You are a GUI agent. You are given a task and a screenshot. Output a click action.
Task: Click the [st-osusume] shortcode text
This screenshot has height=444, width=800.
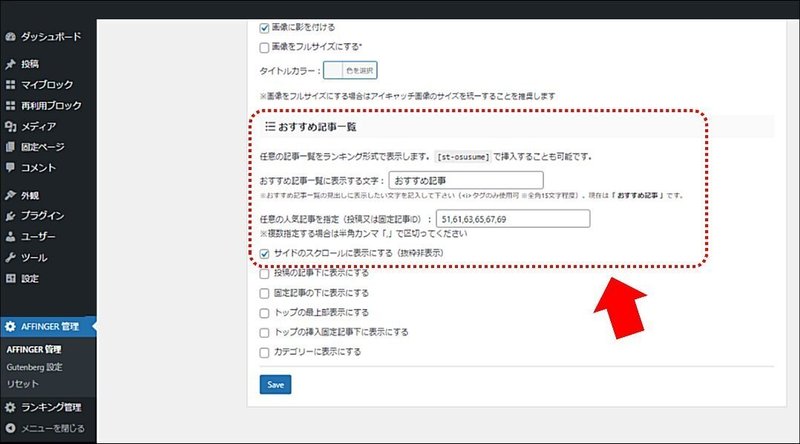click(463, 157)
